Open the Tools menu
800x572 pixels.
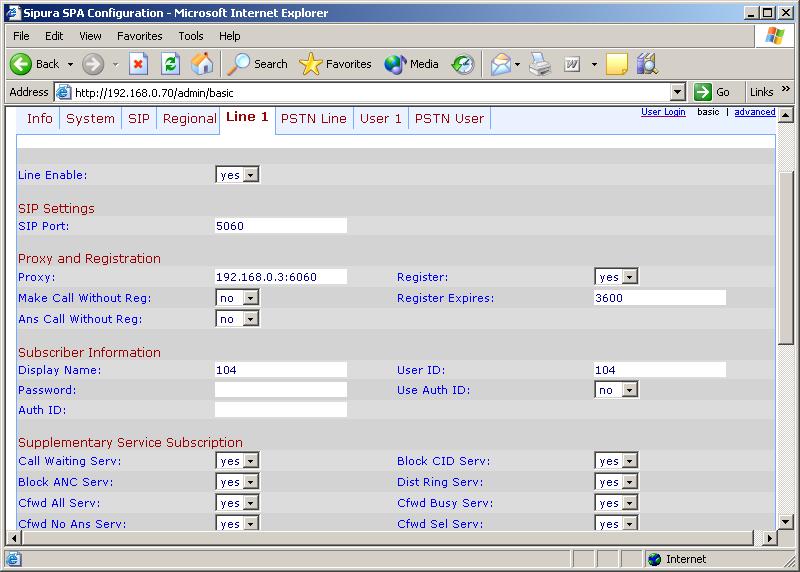click(190, 36)
